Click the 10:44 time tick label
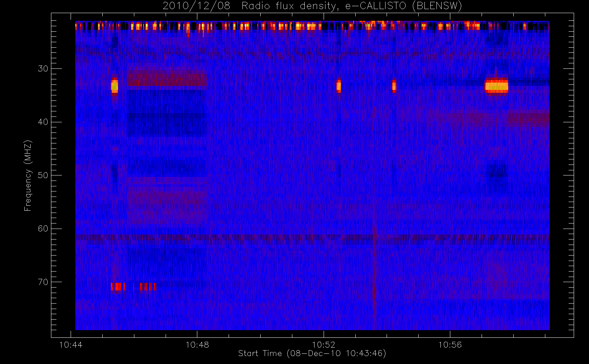589x364 pixels. [71, 345]
